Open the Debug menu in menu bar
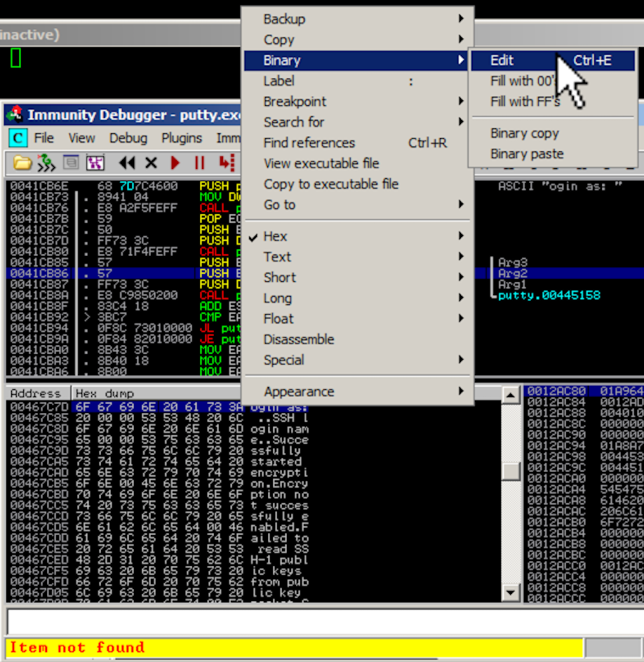Viewport: 644px width, 662px height. point(128,138)
